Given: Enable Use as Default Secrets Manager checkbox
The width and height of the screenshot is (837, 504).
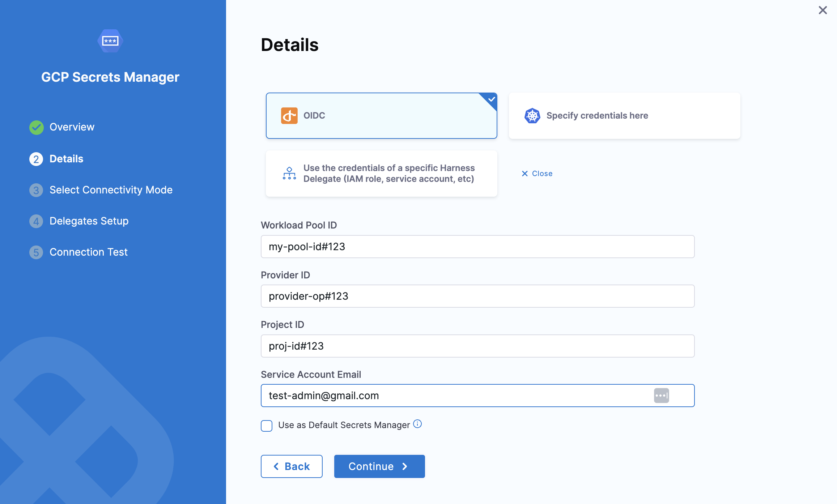Looking at the screenshot, I should pyautogui.click(x=267, y=426).
